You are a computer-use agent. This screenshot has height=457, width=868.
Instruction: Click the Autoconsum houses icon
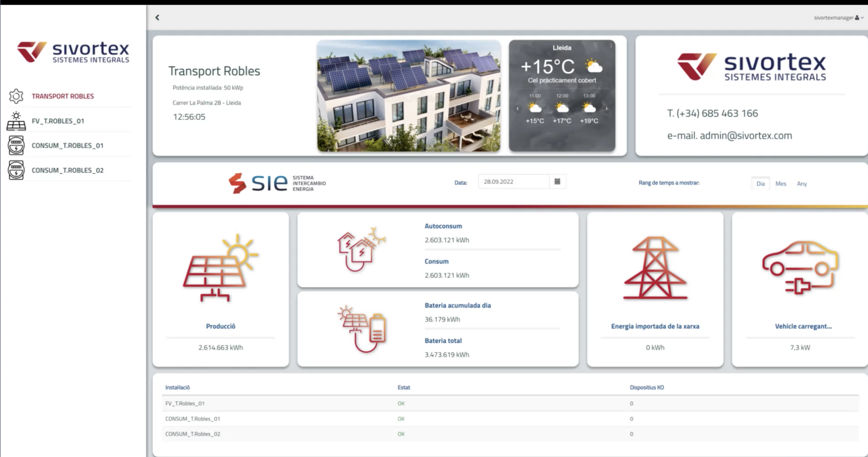click(361, 249)
